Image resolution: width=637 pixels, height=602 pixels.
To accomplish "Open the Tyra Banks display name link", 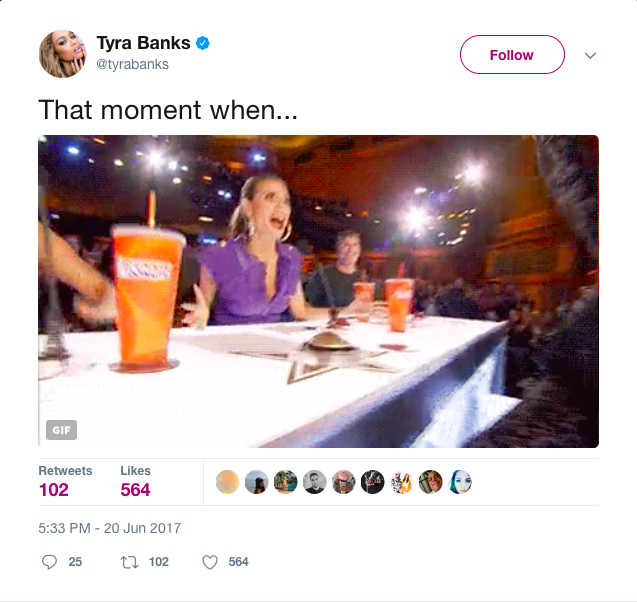I will click(143, 43).
